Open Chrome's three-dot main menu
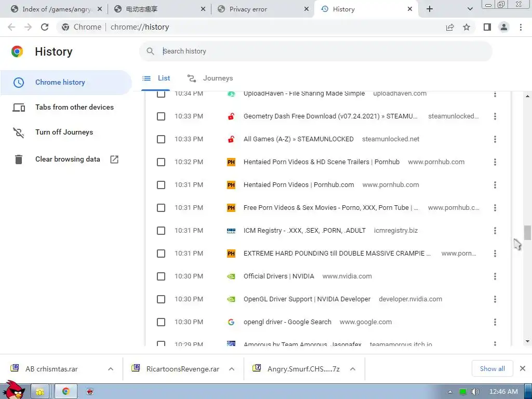 [521, 27]
